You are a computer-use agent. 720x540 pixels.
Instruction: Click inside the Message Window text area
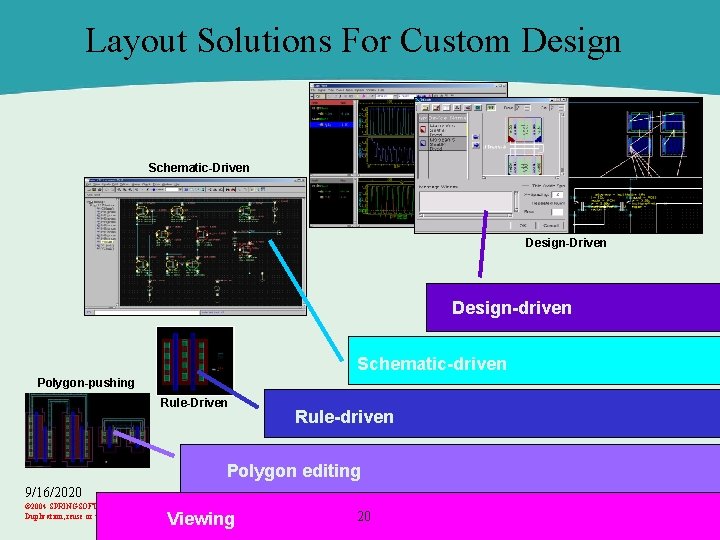point(466,202)
